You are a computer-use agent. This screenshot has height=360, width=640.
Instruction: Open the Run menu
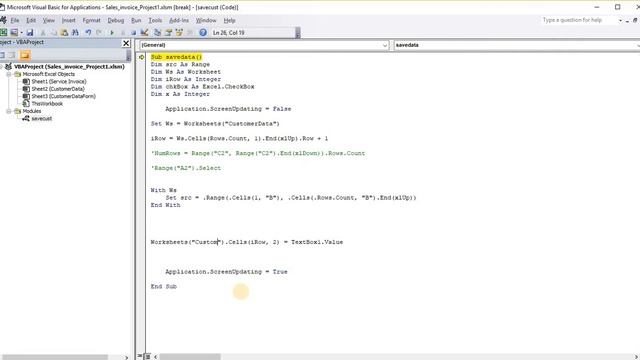point(136,20)
